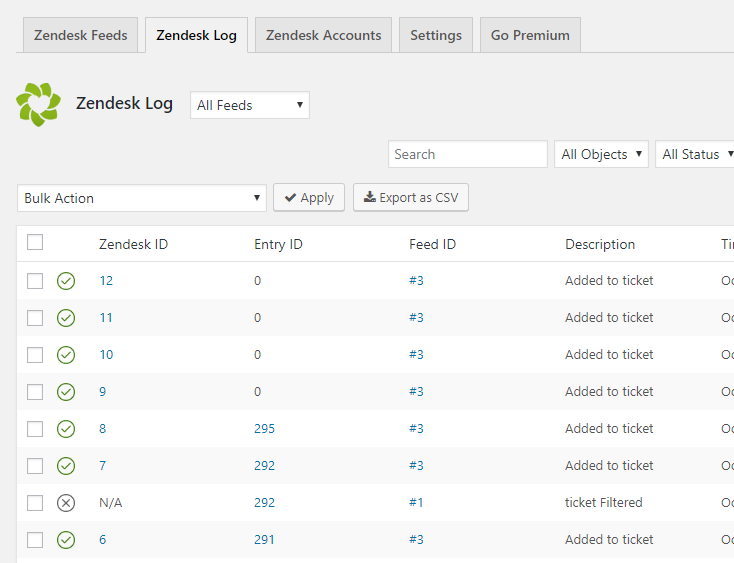Go to the Settings tab
The width and height of the screenshot is (734, 563).
click(436, 35)
